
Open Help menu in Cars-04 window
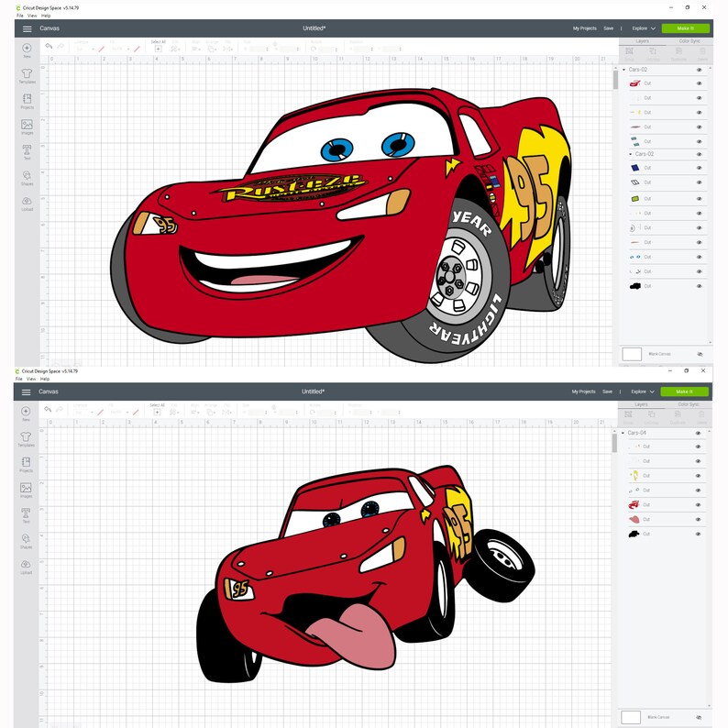pos(45,380)
